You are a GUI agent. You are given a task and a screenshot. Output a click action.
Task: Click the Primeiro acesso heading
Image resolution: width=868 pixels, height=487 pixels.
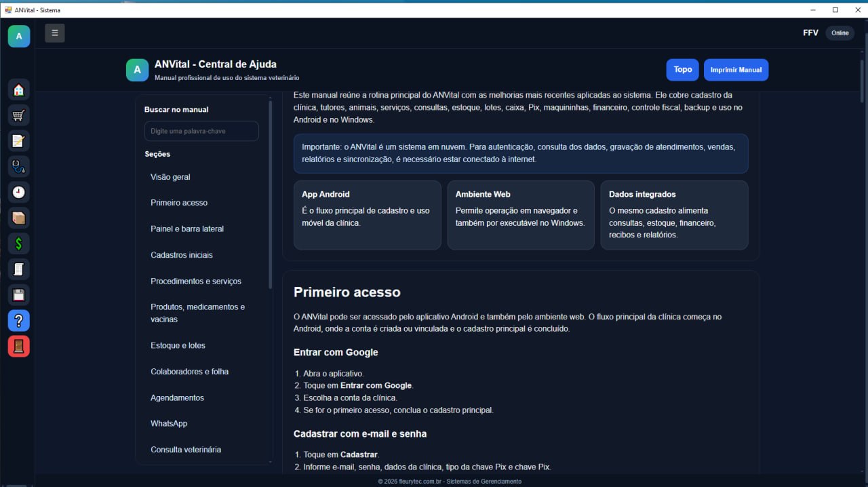point(347,292)
